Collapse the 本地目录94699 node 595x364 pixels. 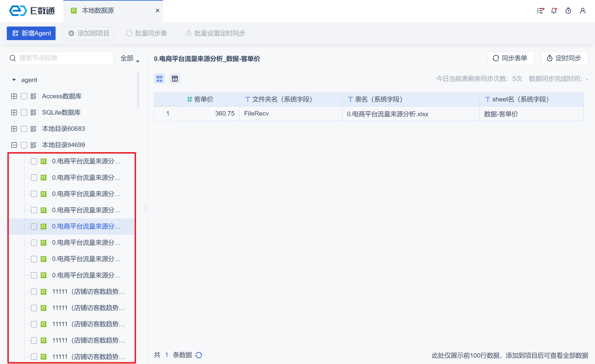point(14,145)
